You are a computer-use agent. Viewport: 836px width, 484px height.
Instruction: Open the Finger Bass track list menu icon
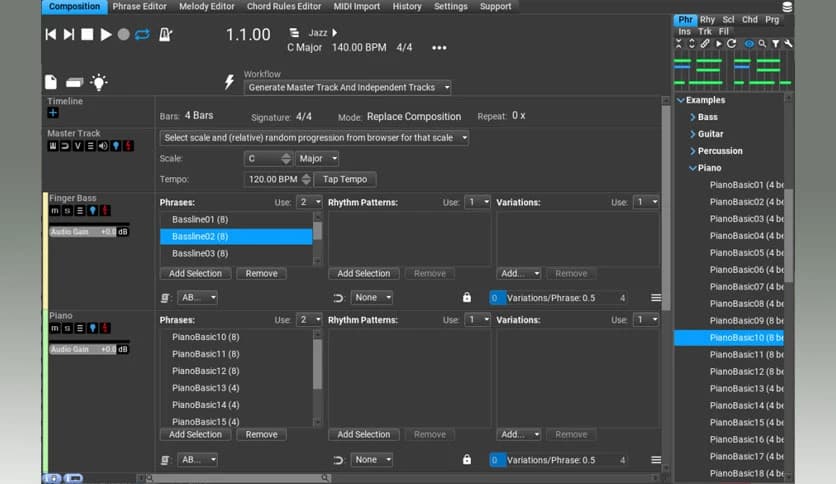[80, 211]
